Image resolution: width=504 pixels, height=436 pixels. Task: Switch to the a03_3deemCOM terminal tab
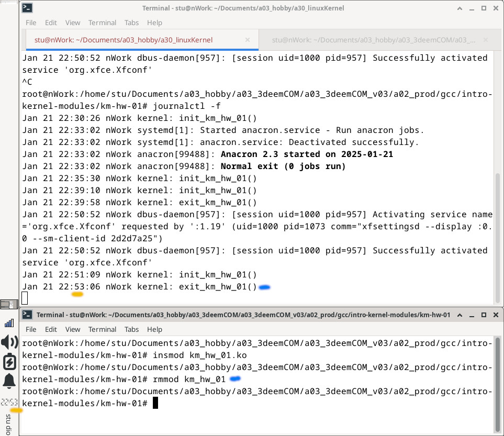click(x=366, y=40)
